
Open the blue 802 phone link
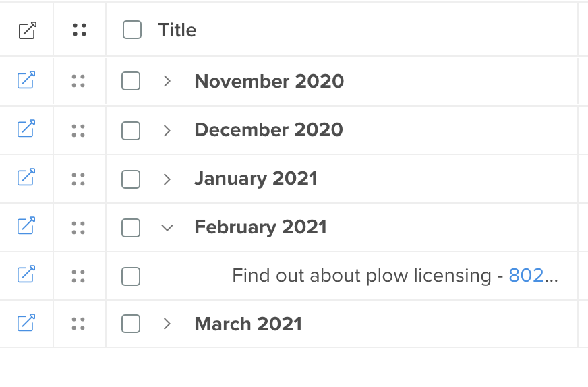click(x=526, y=276)
